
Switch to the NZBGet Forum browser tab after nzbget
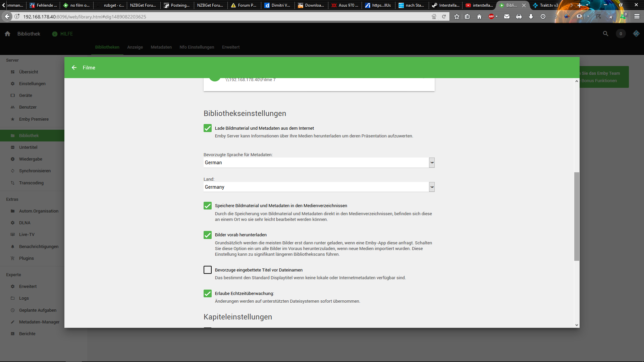tap(143, 5)
